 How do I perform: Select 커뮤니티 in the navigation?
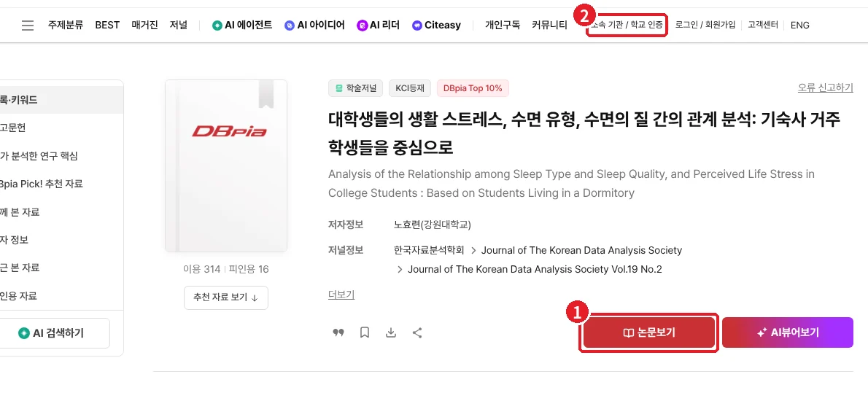click(549, 25)
